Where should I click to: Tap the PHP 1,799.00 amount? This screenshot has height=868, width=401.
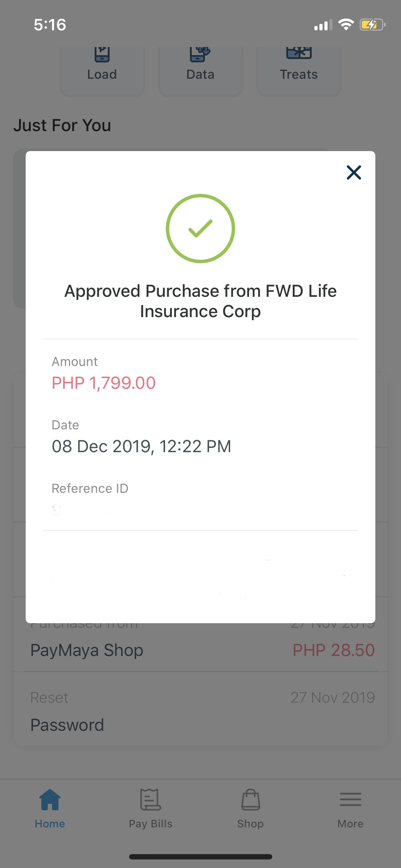click(104, 383)
